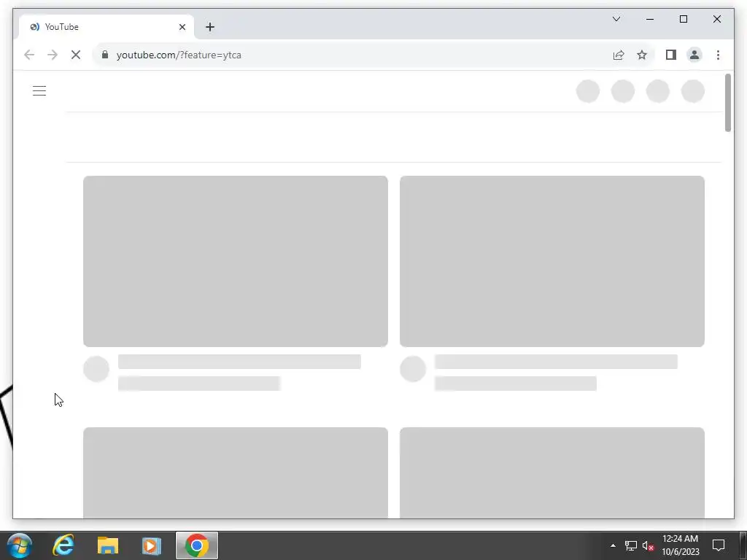Minimize the Chrome window
Screen dimensions: 747x560
tap(650, 19)
